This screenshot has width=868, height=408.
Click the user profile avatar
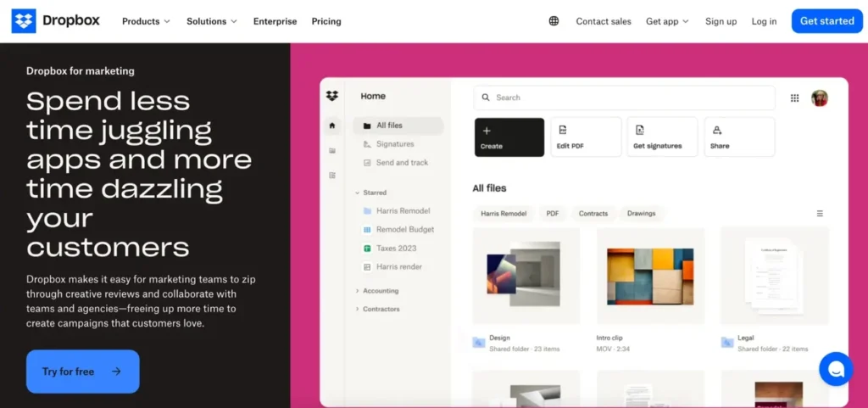[820, 98]
